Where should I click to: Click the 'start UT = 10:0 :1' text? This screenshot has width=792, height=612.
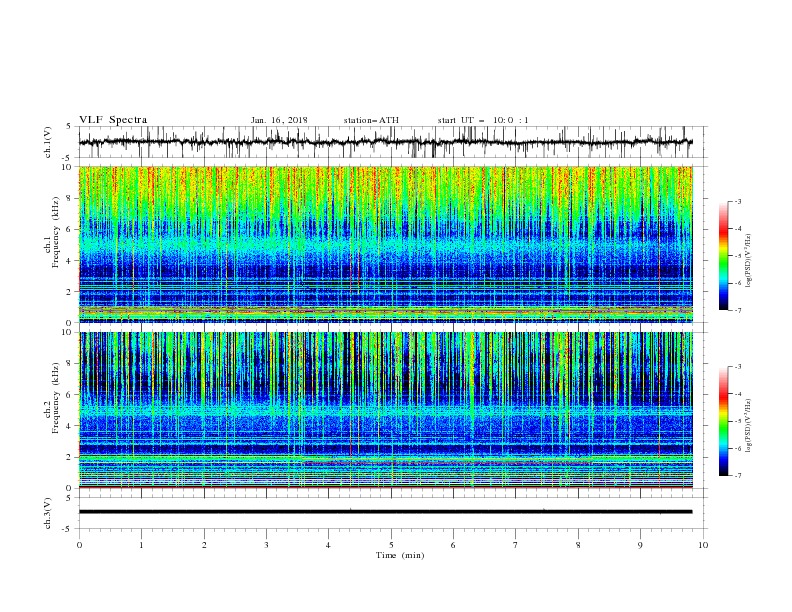483,120
